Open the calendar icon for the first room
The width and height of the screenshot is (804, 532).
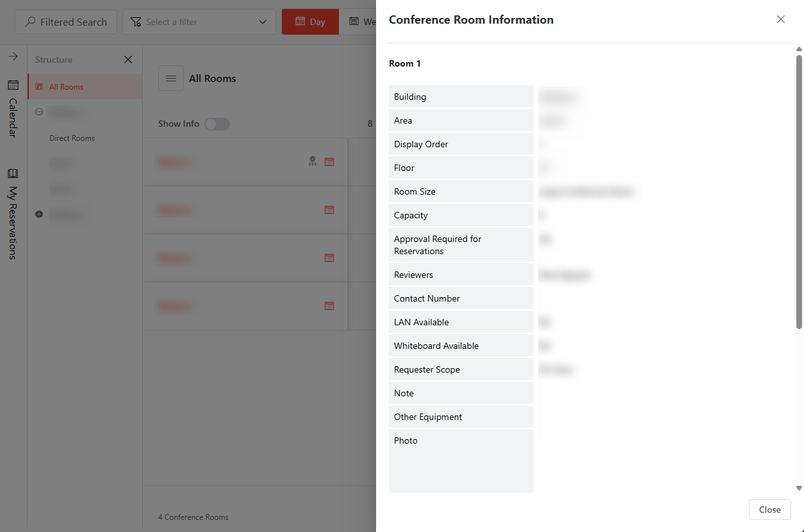tap(329, 162)
